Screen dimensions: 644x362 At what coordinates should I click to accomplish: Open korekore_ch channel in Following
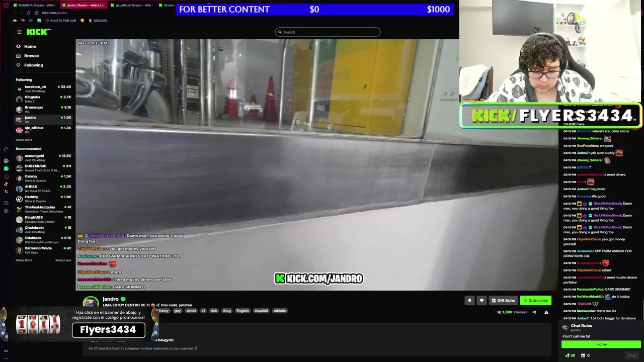pyautogui.click(x=43, y=89)
